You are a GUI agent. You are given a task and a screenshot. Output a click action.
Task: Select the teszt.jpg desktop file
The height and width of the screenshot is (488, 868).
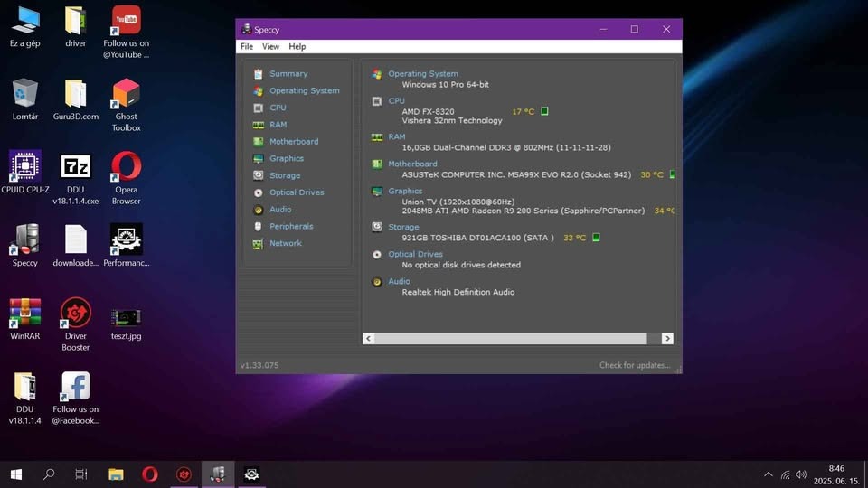tap(127, 324)
